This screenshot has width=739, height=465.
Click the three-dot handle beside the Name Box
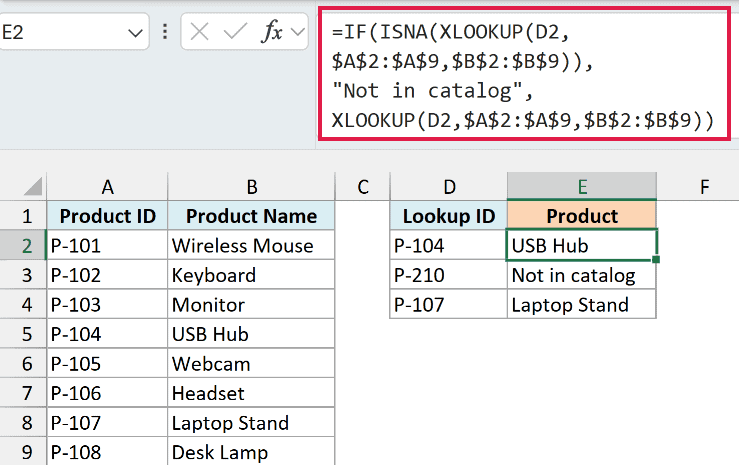164,32
